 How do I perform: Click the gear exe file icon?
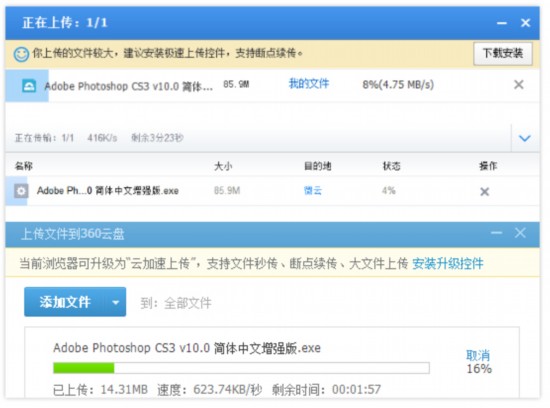21,191
